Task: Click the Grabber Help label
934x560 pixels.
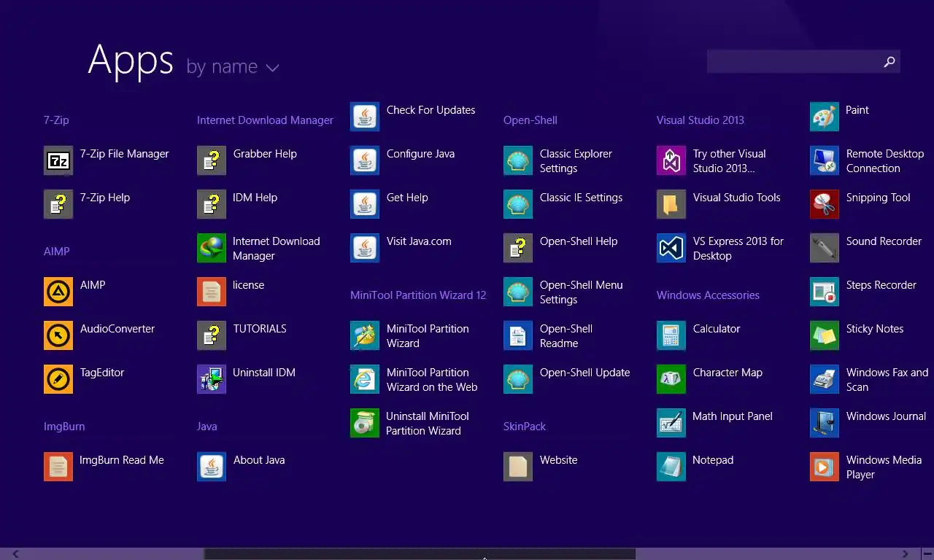Action: [265, 154]
